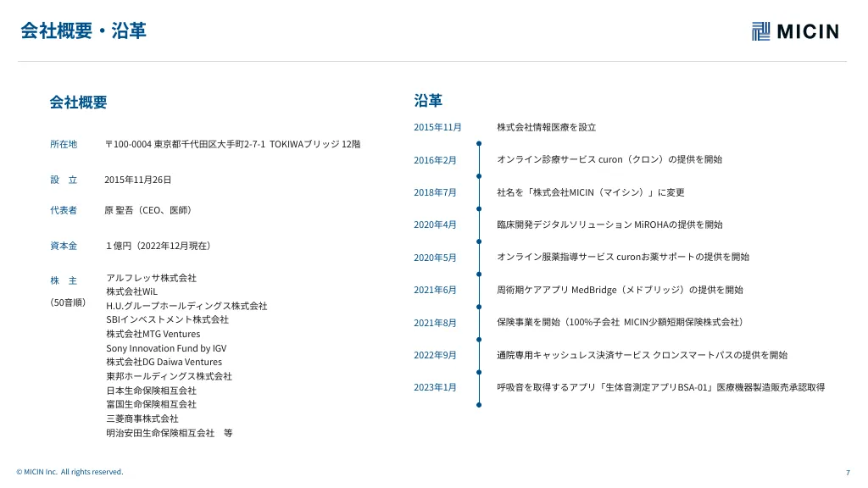This screenshot has height=488, width=868.
Task: Select shareholder 株式会社DG Daiwa Ventures
Action: pyautogui.click(x=164, y=362)
